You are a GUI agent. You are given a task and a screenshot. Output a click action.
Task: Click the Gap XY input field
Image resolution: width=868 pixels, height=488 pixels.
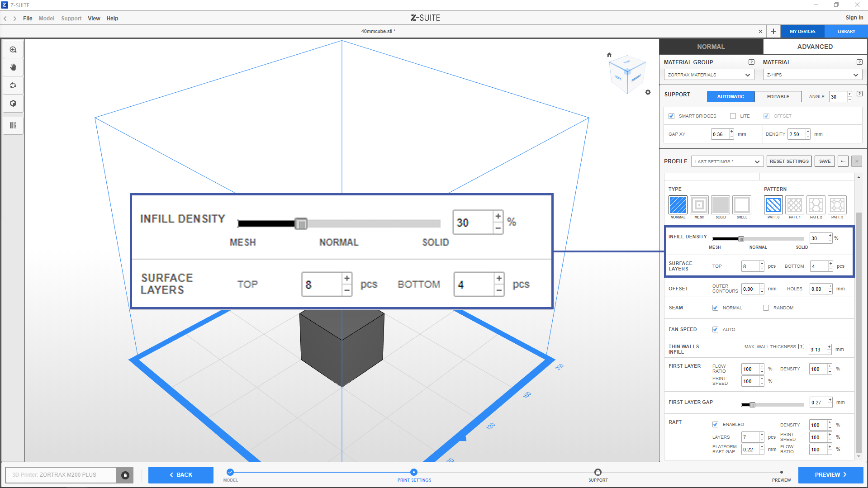point(720,134)
